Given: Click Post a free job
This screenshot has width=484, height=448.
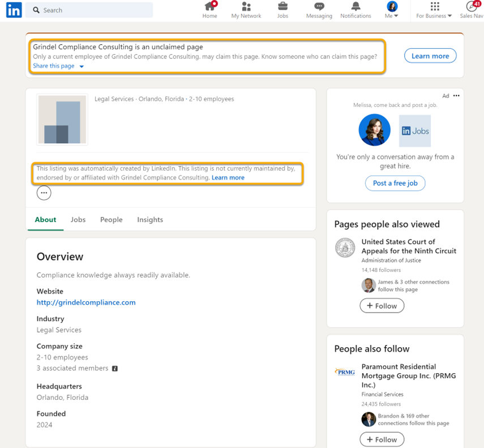Looking at the screenshot, I should click(x=395, y=183).
